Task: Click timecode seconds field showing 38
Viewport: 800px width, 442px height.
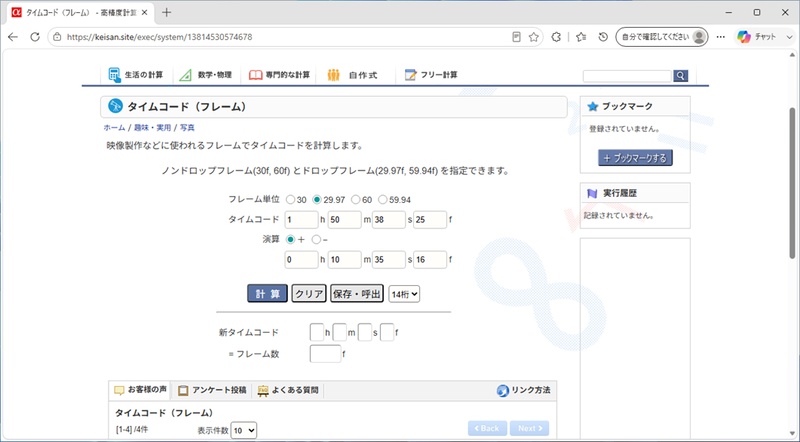Action: point(389,219)
